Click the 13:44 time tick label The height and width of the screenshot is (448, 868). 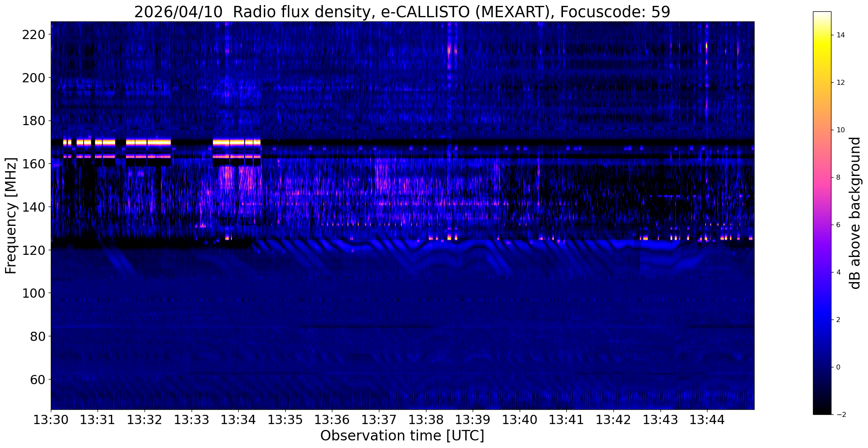[x=707, y=419]
